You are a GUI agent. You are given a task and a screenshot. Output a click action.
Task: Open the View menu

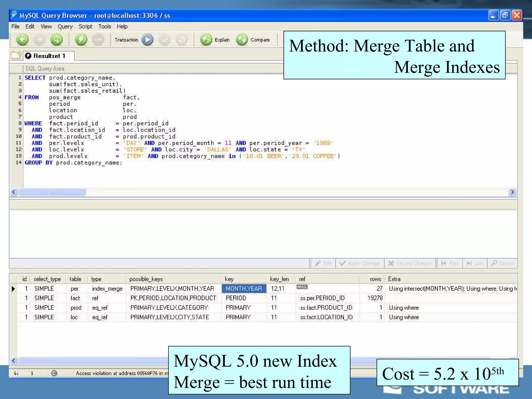pos(46,26)
